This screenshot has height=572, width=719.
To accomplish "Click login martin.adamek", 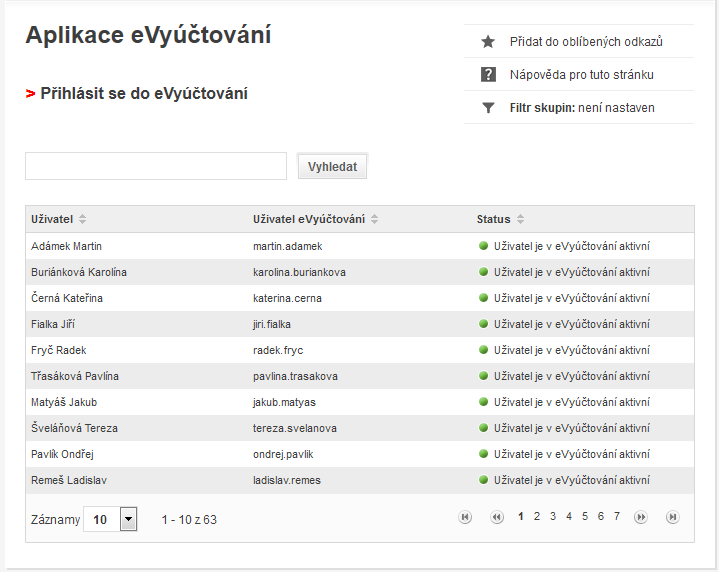I will point(288,246).
